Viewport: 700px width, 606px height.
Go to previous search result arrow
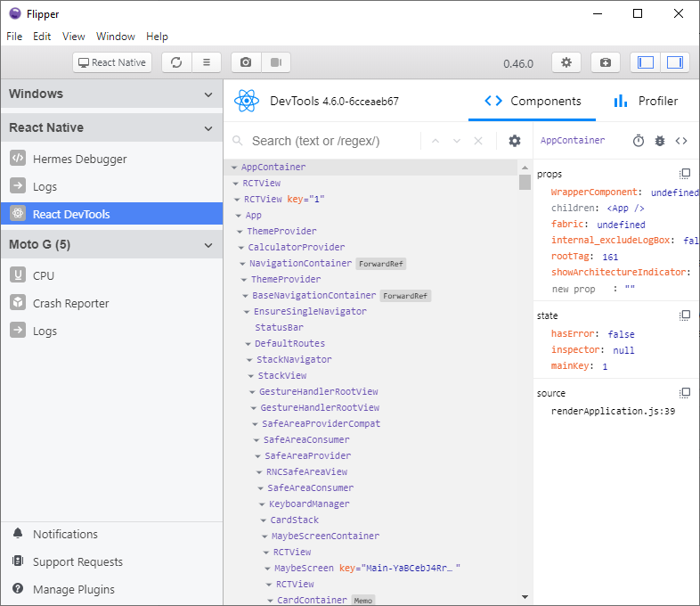click(x=435, y=141)
